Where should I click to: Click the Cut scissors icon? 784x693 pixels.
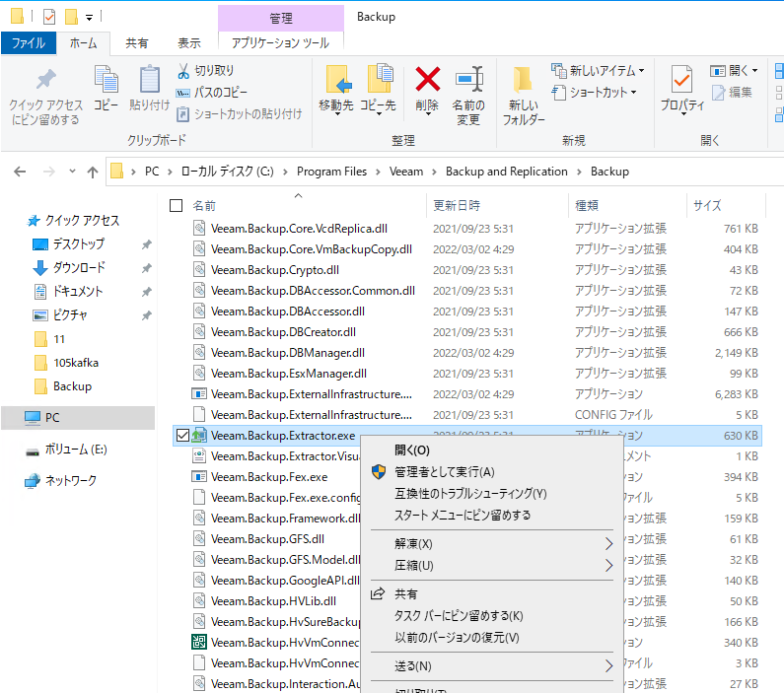183,71
